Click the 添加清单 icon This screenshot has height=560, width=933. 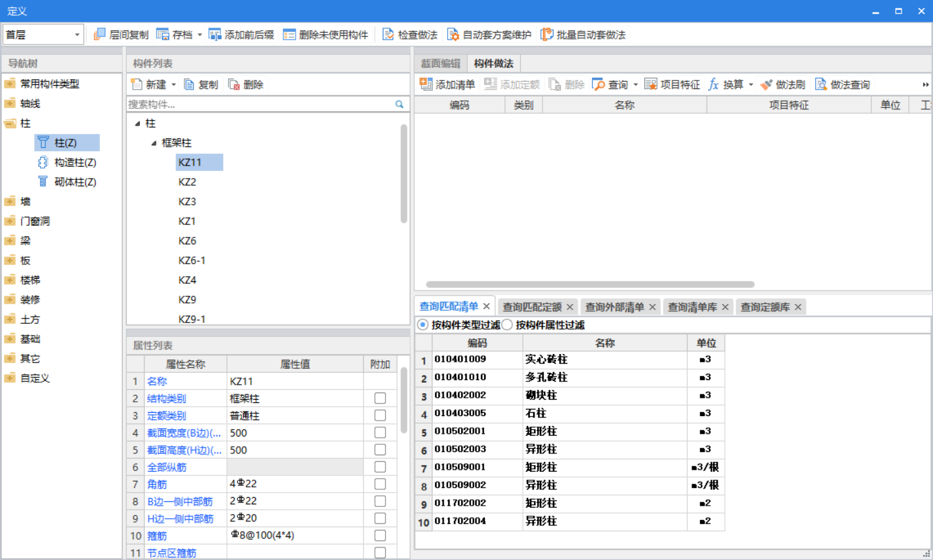click(x=426, y=84)
